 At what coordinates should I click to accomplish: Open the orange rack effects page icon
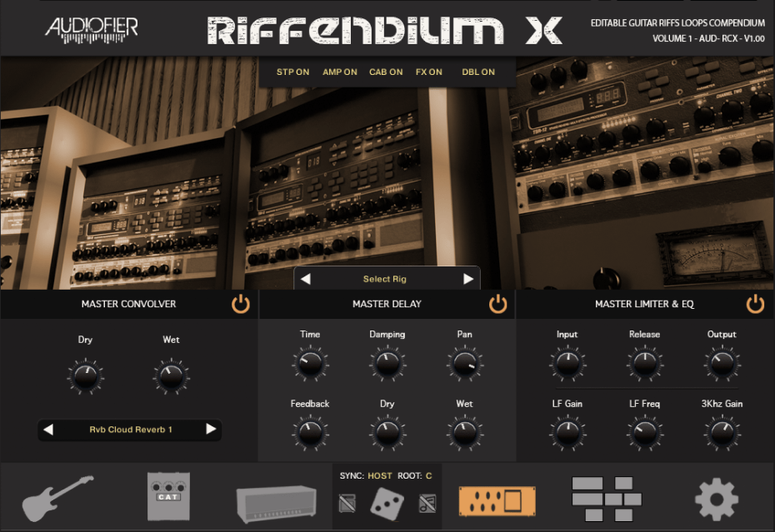tap(497, 501)
